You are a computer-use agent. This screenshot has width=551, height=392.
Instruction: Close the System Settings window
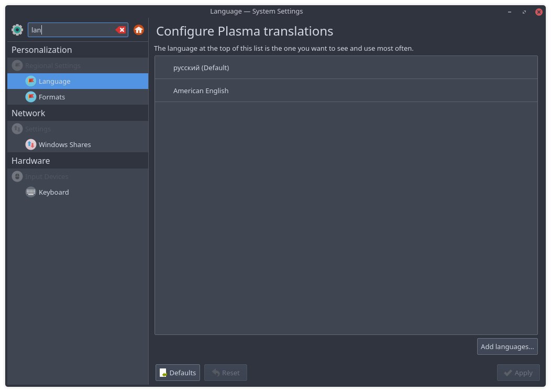coord(539,12)
